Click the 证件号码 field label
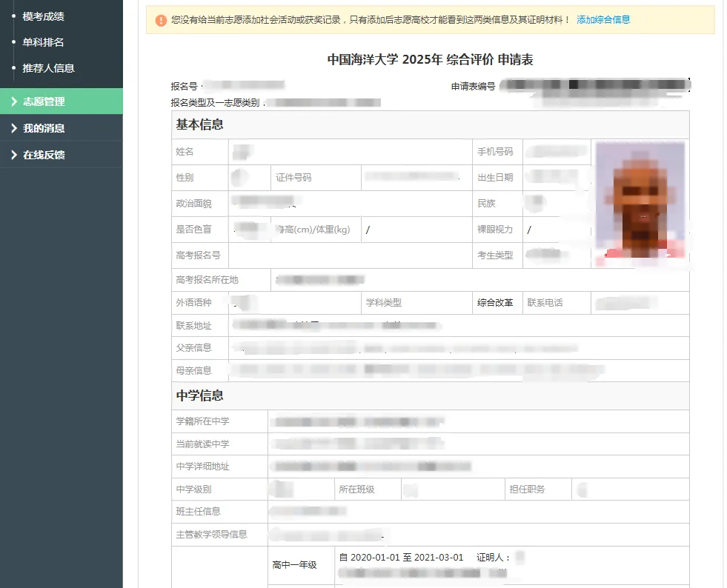 pos(293,178)
